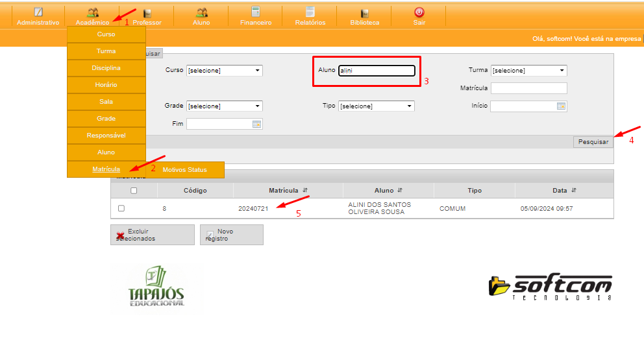Click the Novo registro button
Image resolution: width=644 pixels, height=347 pixels.
232,235
